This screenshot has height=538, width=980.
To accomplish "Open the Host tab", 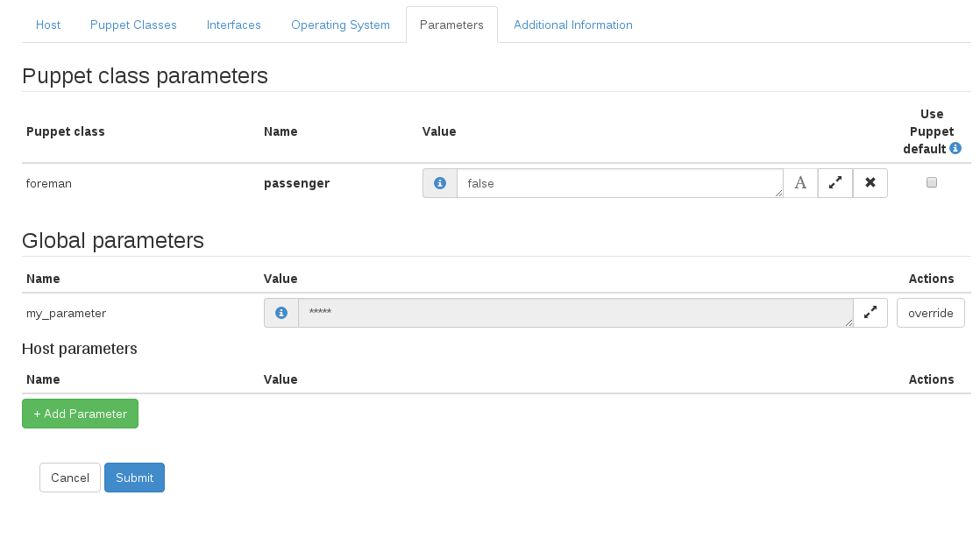I will click(x=48, y=25).
